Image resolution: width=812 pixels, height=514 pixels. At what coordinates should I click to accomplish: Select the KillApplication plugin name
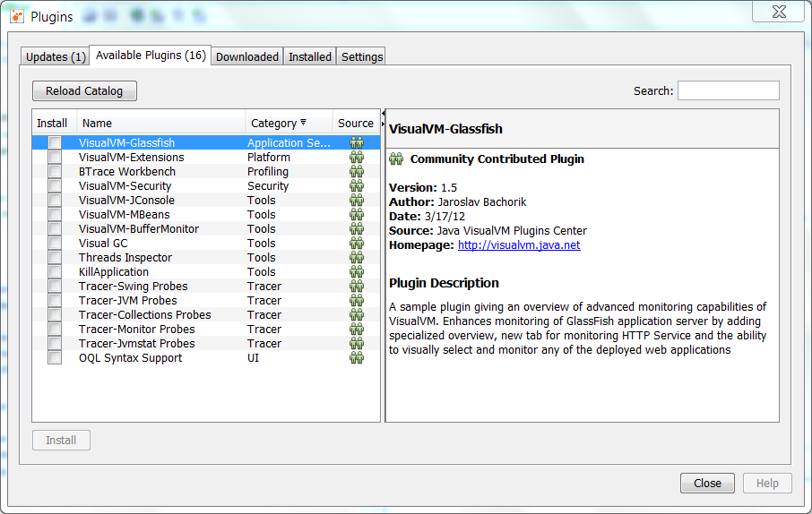point(114,271)
